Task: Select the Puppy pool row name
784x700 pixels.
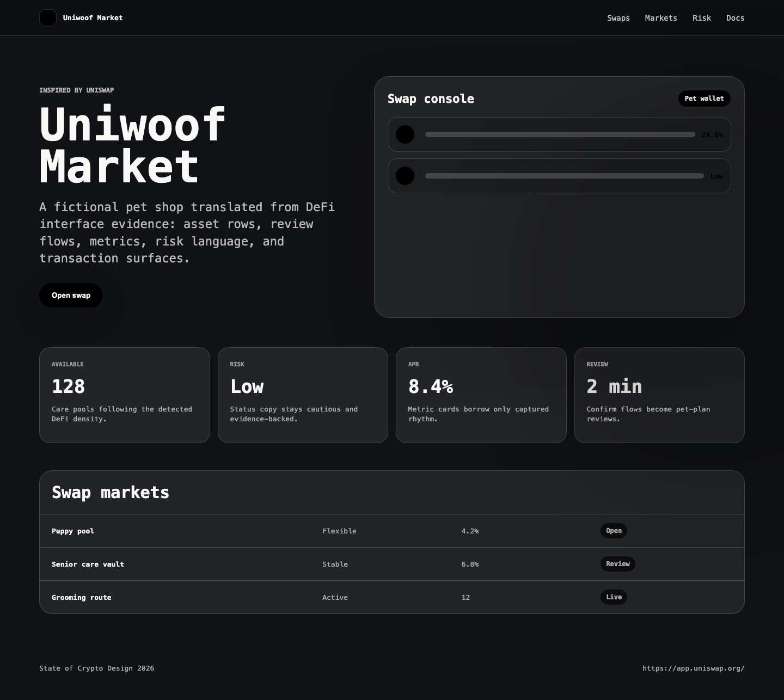Action: (73, 531)
